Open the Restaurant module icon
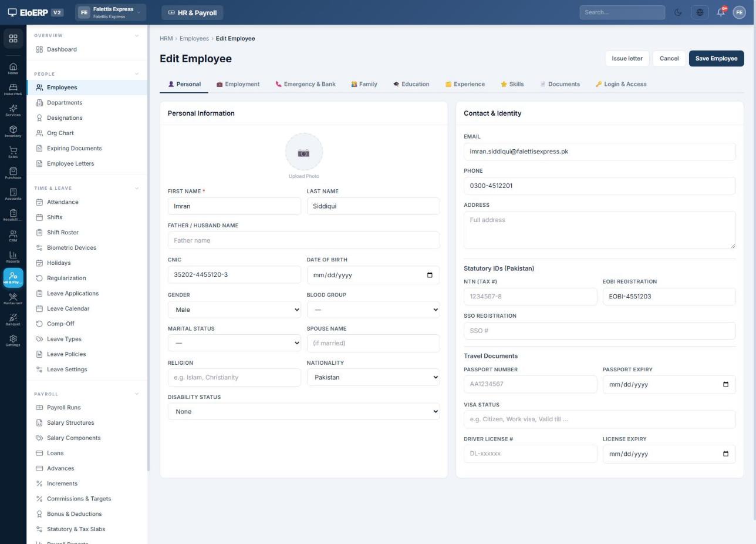Viewport: 756px width, 544px height. (x=13, y=299)
